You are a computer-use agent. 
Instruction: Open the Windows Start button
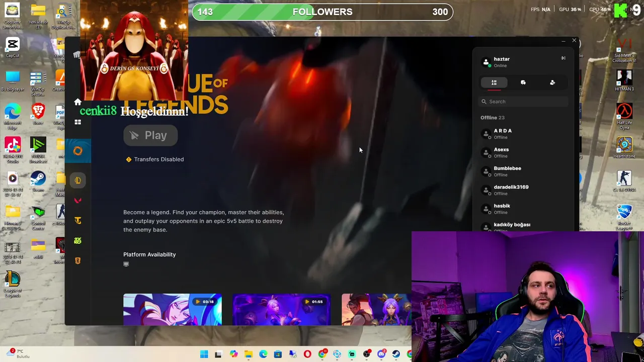pos(204,354)
